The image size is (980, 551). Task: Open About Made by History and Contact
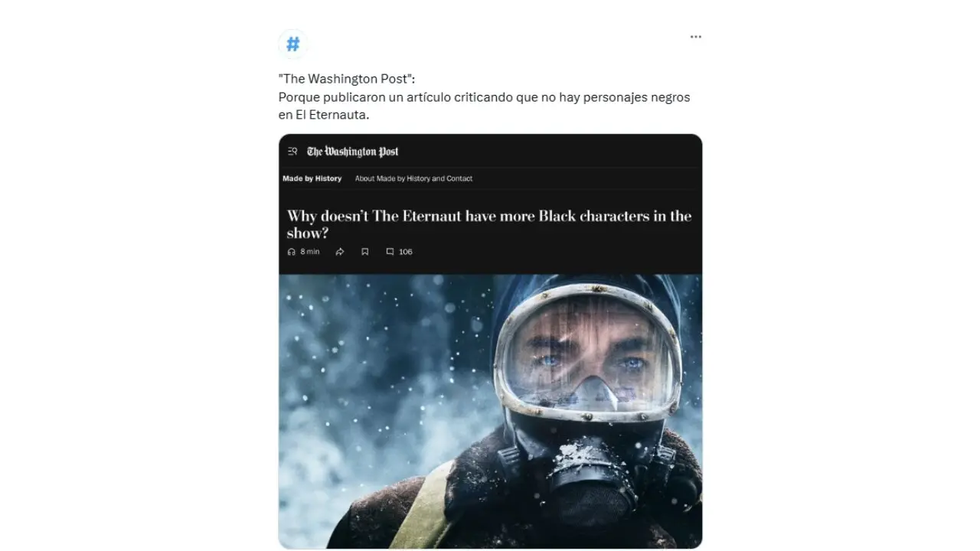pyautogui.click(x=413, y=178)
